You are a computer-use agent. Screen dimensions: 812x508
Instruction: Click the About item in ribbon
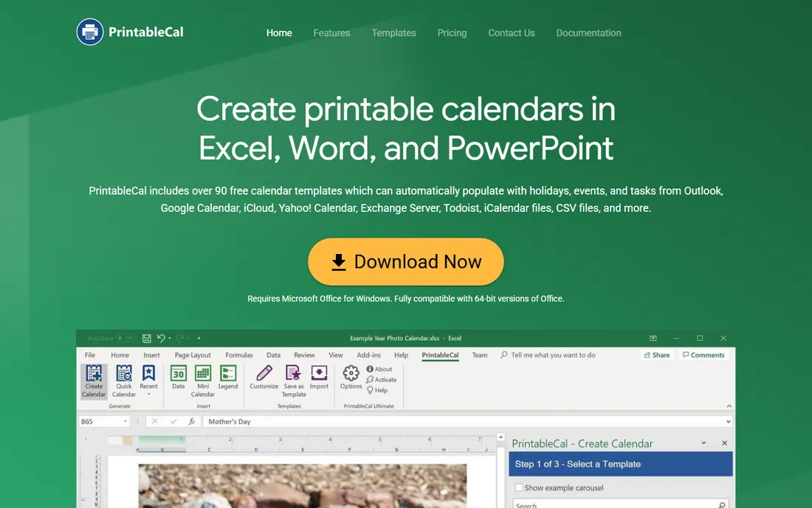click(x=379, y=369)
